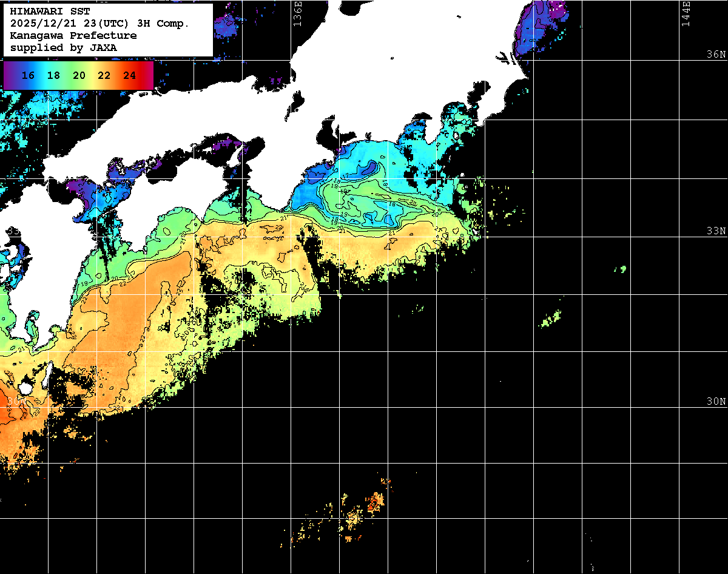Click the Kanagawa Prefecture label
Image resolution: width=728 pixels, height=574 pixels.
(73, 36)
